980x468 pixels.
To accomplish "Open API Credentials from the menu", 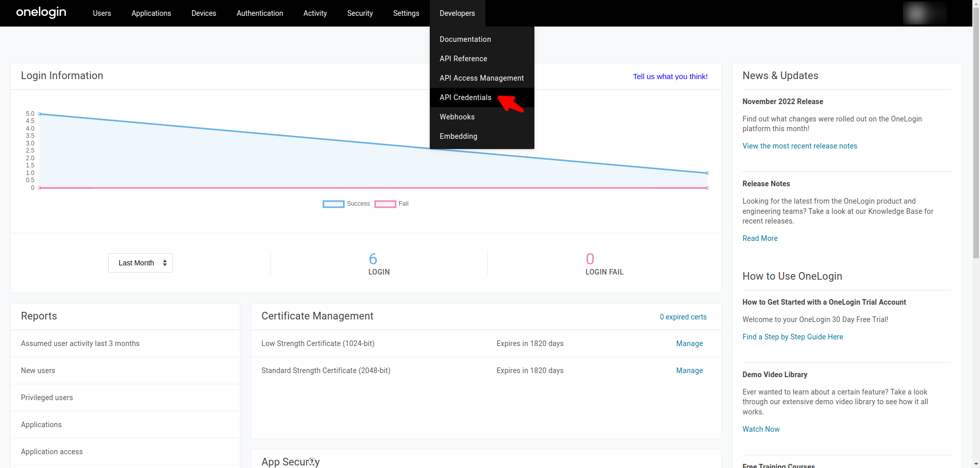I will click(x=482, y=97).
